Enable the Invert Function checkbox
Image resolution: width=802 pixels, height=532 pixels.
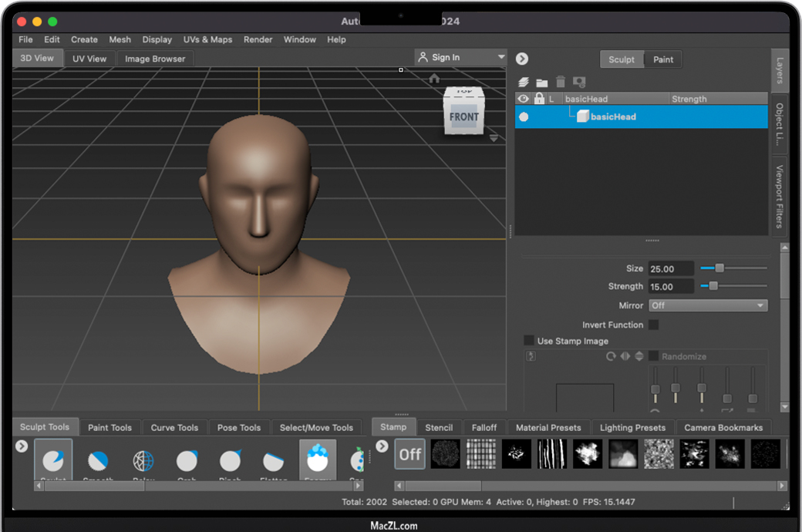point(653,325)
